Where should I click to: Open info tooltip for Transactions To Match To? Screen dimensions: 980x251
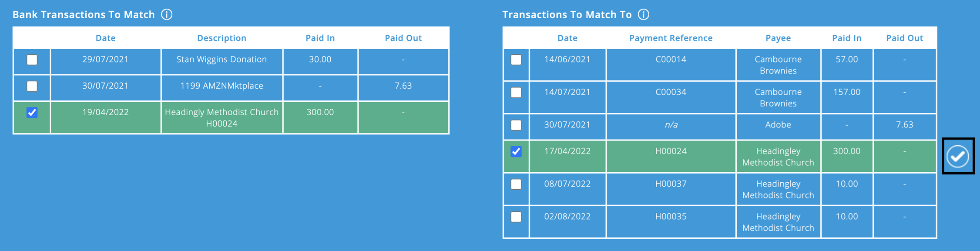point(643,14)
